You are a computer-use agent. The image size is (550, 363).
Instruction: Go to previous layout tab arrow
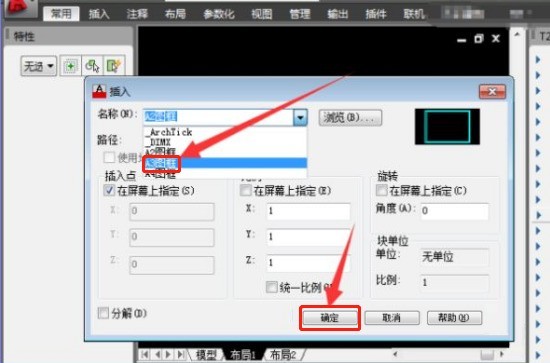tap(157, 355)
